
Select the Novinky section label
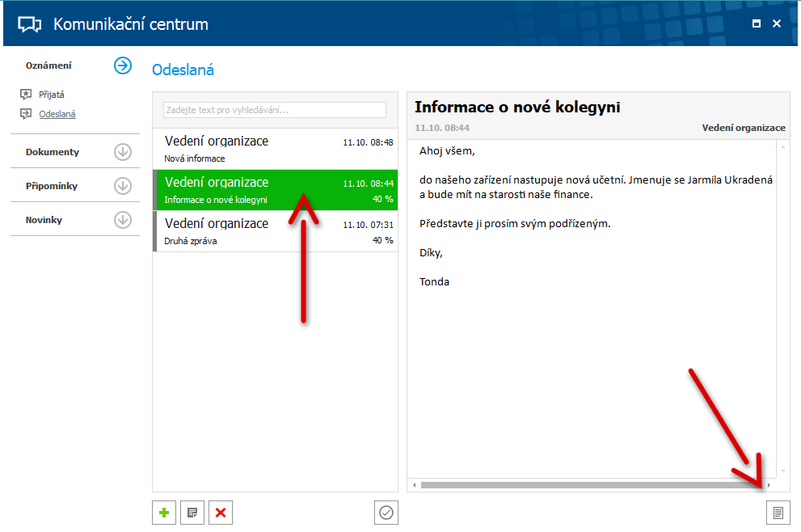(44, 220)
